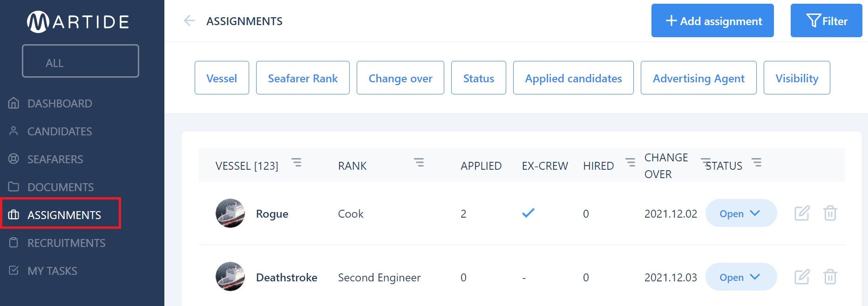The width and height of the screenshot is (868, 306).
Task: Click the Seafarers lifebuoy icon
Action: (14, 159)
